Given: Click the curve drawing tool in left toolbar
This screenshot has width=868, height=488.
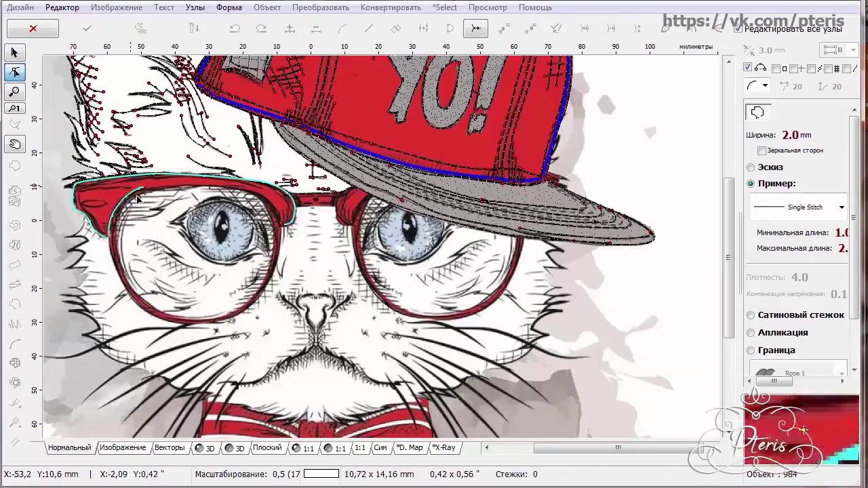Looking at the screenshot, I should [x=14, y=344].
